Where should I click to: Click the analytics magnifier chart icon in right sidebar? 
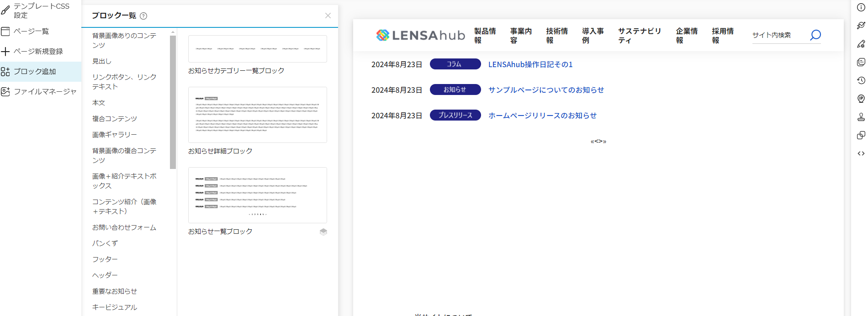tap(861, 26)
